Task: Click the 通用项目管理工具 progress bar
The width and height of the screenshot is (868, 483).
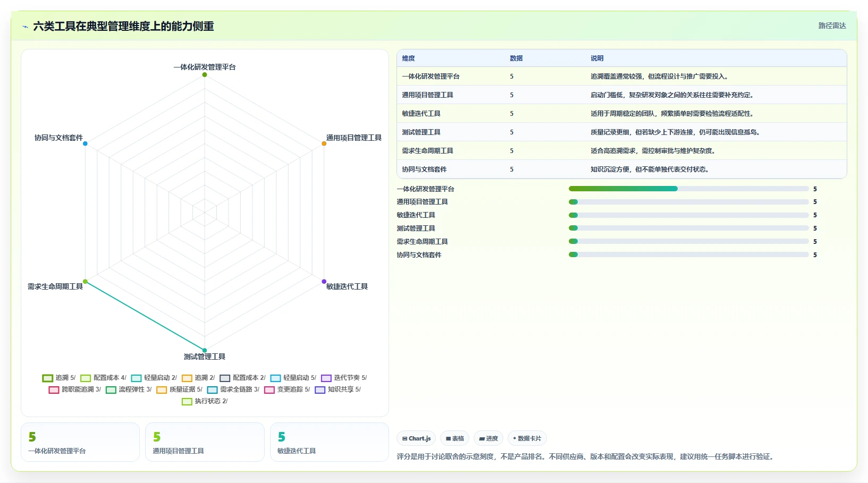Action: pos(688,202)
